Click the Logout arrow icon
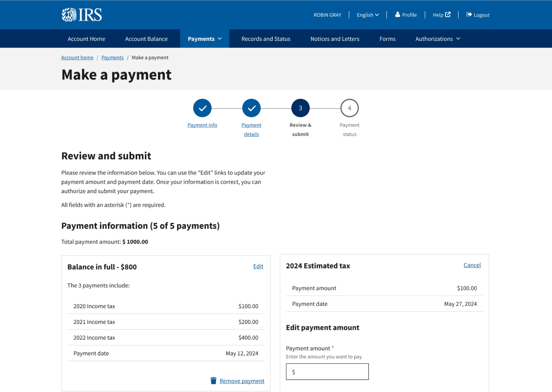Screen dimensions: 552x392 coord(469,15)
